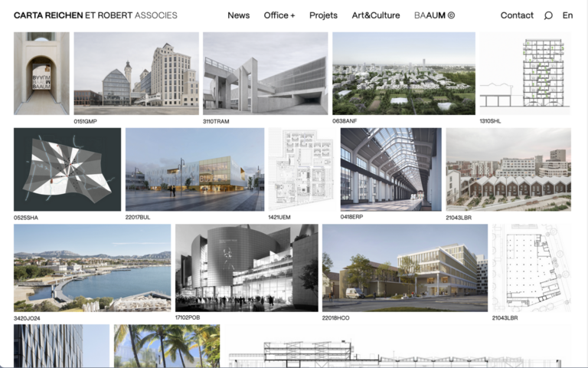View the 1310SHL section drawing
The height and width of the screenshot is (368, 588).
pos(524,74)
